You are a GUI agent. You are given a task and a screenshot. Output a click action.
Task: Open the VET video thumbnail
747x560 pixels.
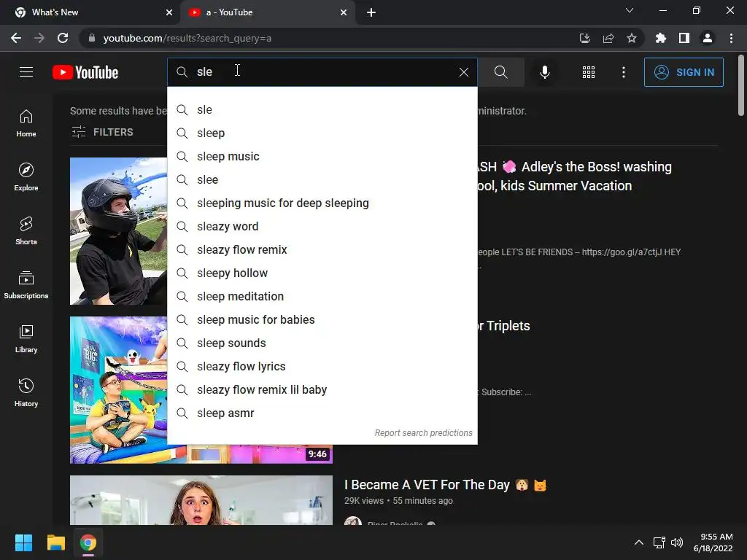201,500
